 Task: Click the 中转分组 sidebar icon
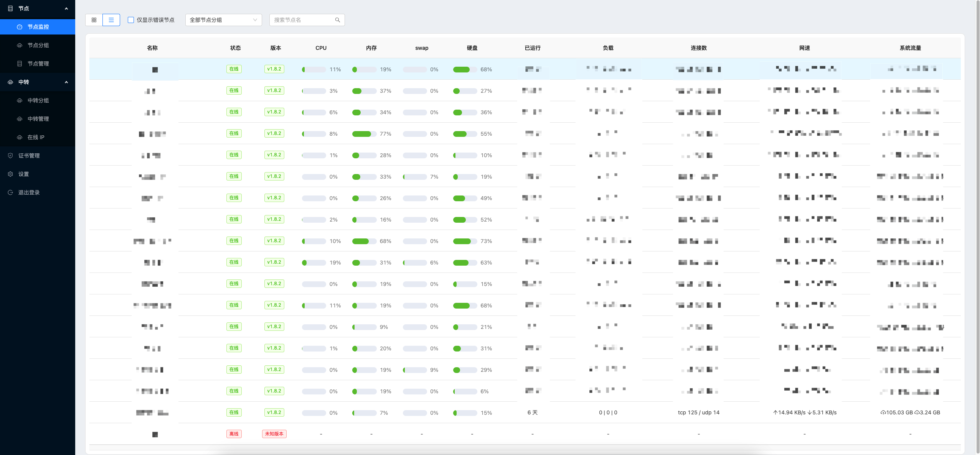[x=20, y=100]
